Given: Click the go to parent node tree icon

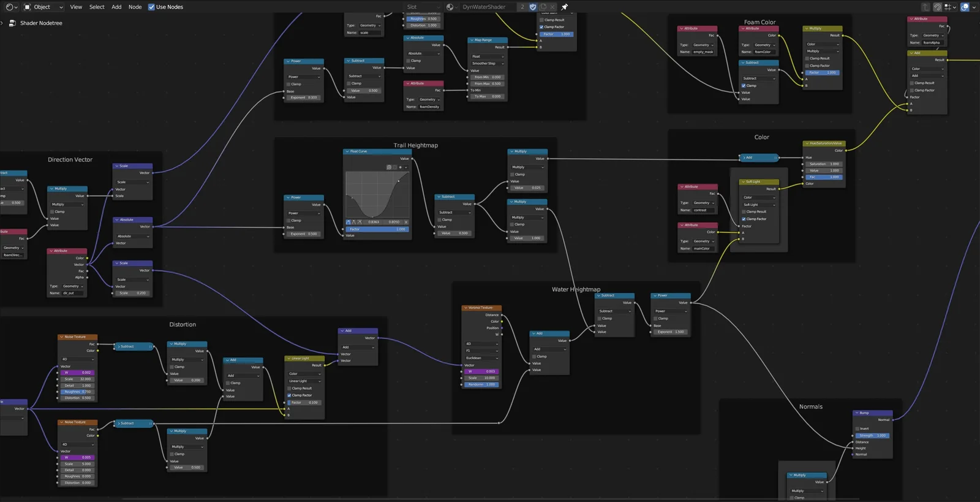Looking at the screenshot, I should pos(925,7).
